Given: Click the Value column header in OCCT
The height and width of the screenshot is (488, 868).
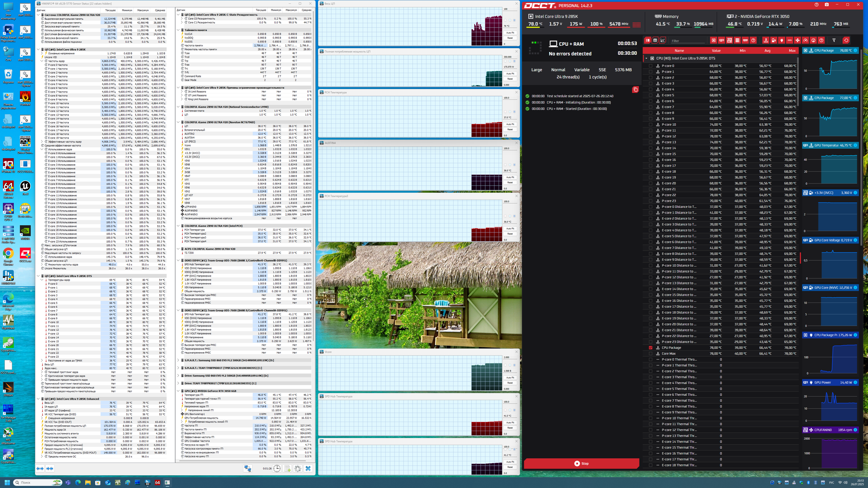Looking at the screenshot, I should tap(716, 51).
